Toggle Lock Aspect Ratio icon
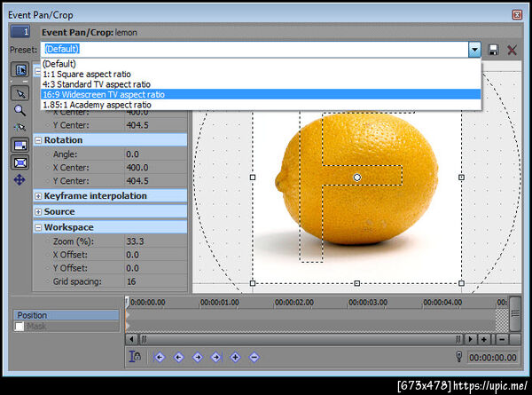 click(x=20, y=146)
